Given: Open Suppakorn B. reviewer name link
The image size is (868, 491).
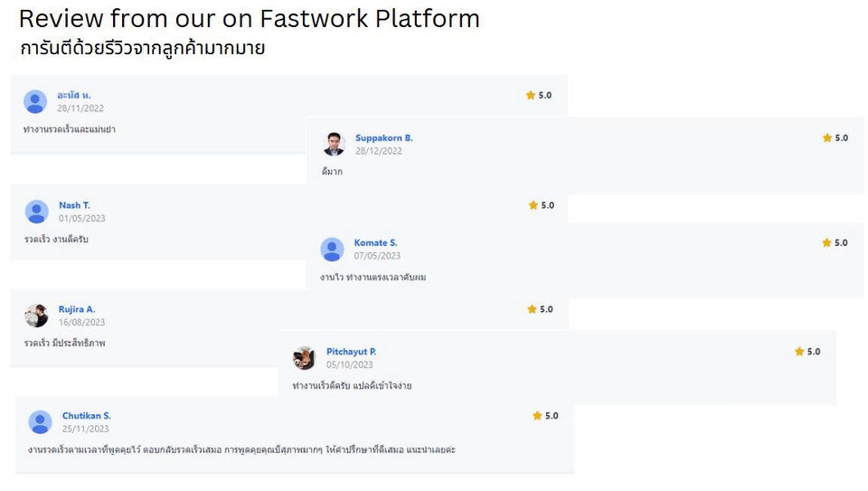Looking at the screenshot, I should [384, 137].
